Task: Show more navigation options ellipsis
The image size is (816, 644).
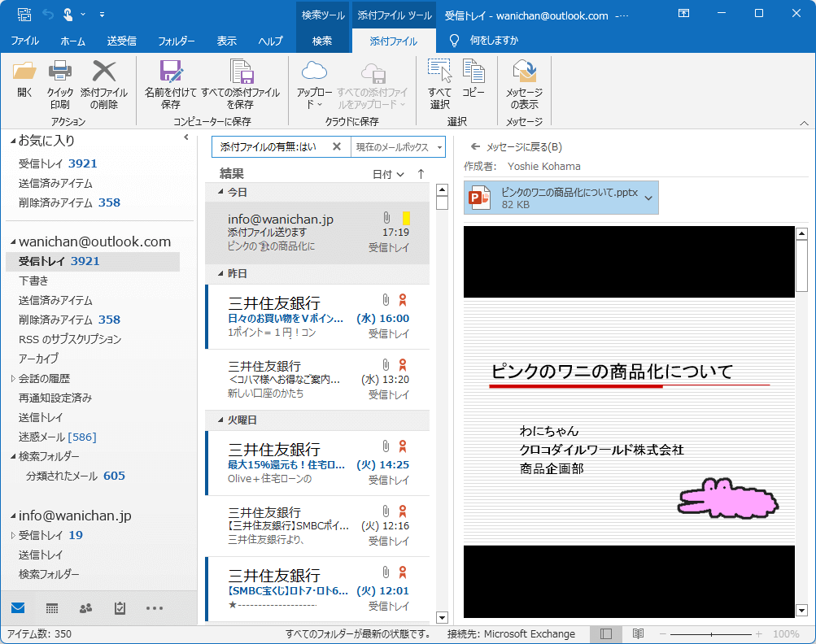Action: 155,607
